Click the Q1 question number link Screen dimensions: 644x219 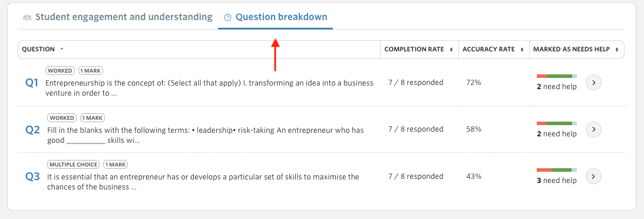(x=32, y=83)
